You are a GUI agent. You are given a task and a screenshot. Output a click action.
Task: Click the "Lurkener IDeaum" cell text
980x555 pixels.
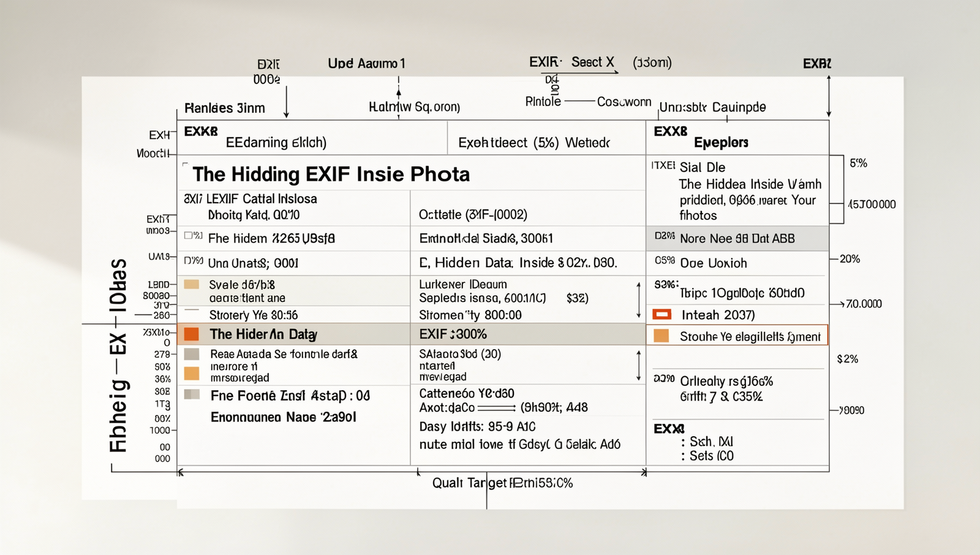click(463, 284)
